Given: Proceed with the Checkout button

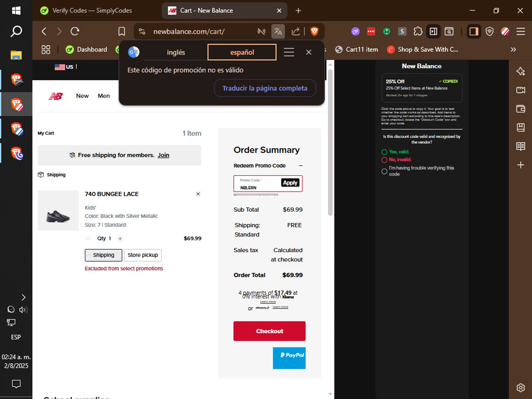Looking at the screenshot, I should pos(270,331).
